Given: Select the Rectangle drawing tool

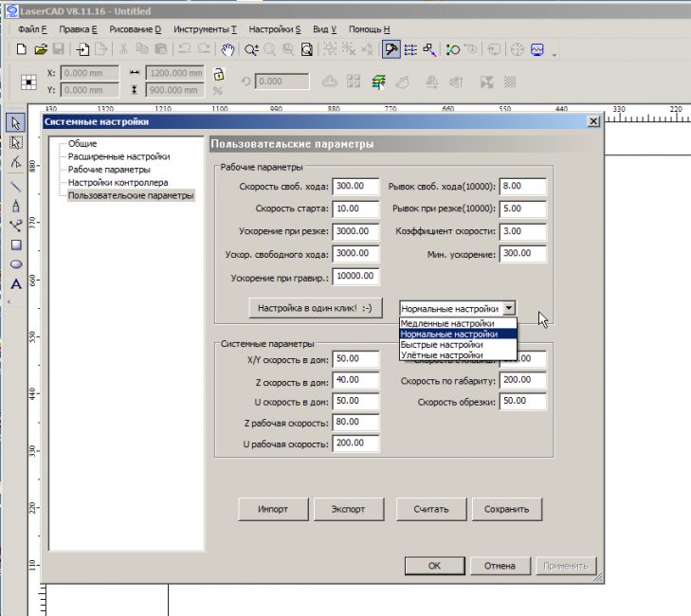Looking at the screenshot, I should click(16, 245).
